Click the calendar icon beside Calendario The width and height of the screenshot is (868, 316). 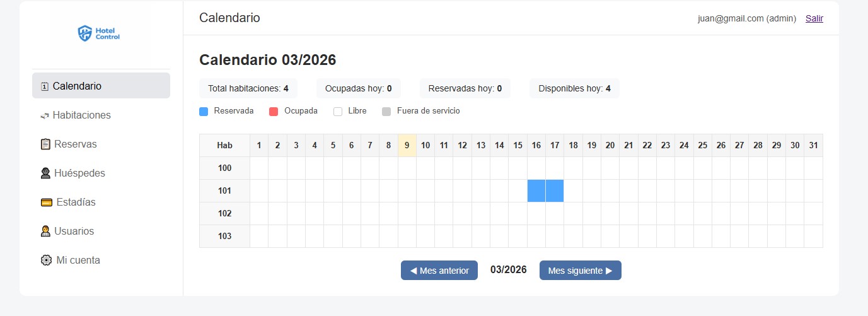[x=45, y=86]
